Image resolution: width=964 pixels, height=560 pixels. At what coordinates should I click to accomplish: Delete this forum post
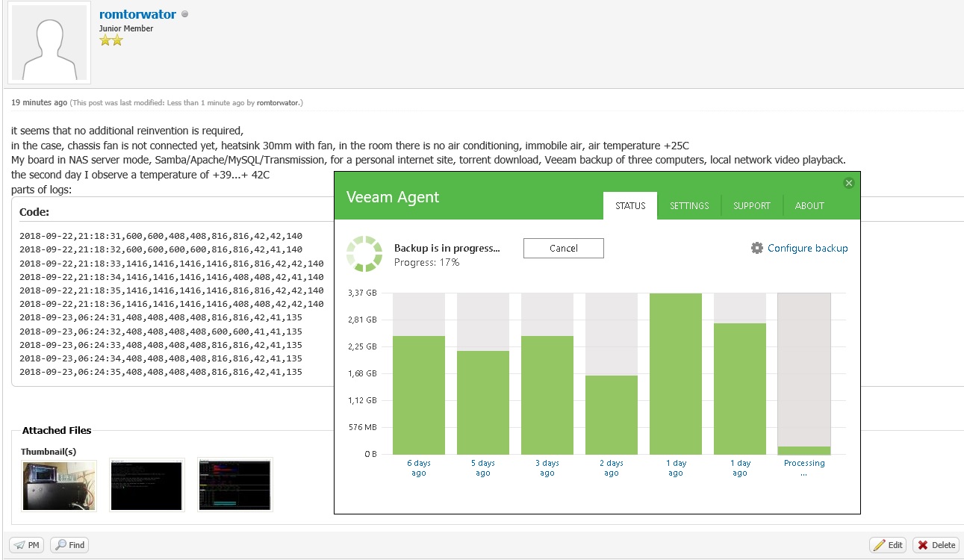(x=936, y=545)
